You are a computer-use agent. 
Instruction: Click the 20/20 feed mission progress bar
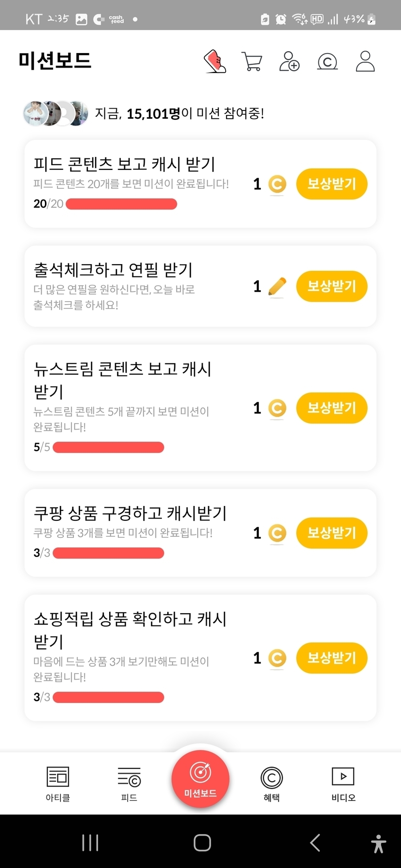coord(121,204)
